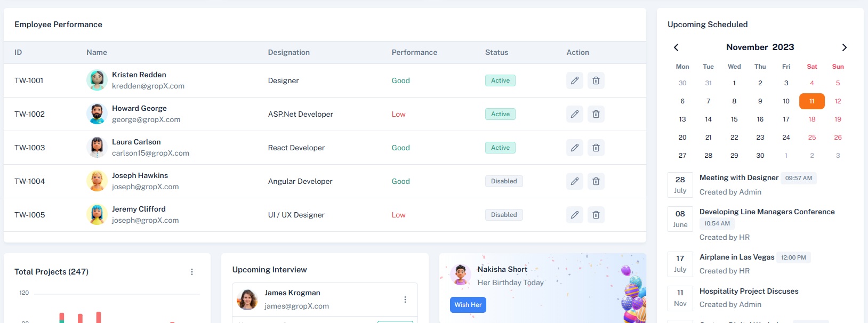Click Wish Her button

pos(468,305)
